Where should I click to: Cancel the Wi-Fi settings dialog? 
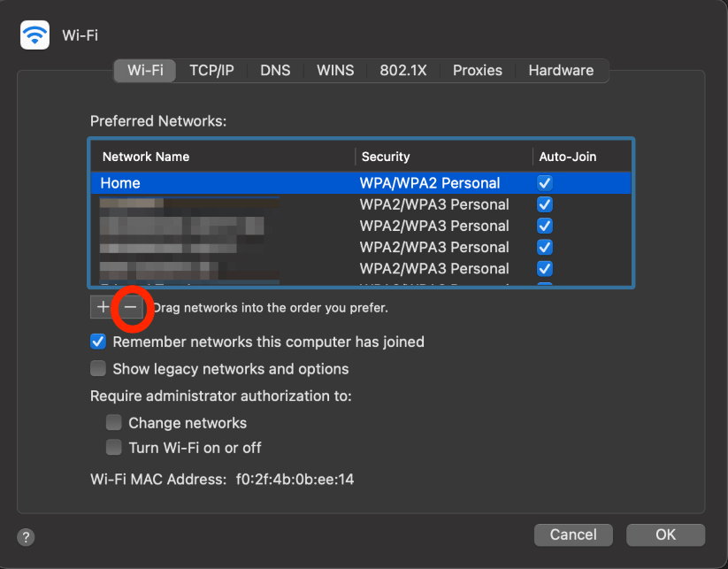coord(573,534)
